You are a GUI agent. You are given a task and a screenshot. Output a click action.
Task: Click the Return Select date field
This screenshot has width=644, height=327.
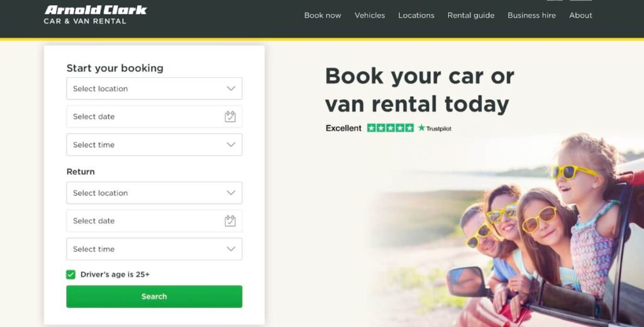pyautogui.click(x=155, y=221)
